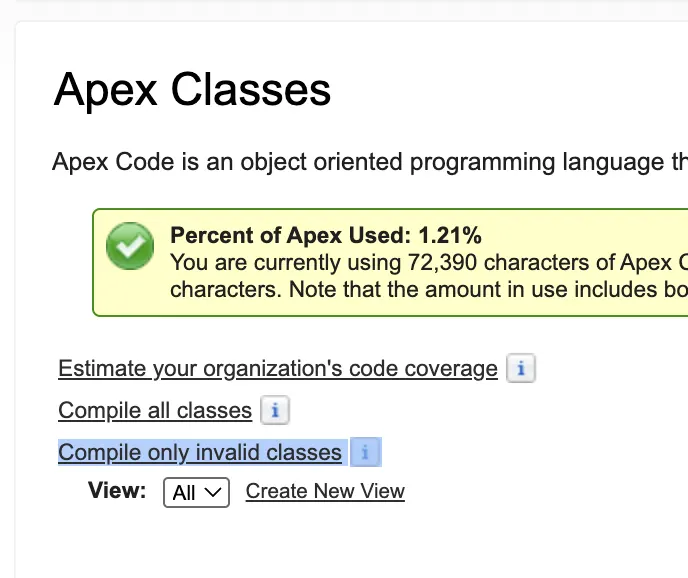This screenshot has width=688, height=578.
Task: Click the word 'coverage' in the estimate link
Action: tap(451, 370)
